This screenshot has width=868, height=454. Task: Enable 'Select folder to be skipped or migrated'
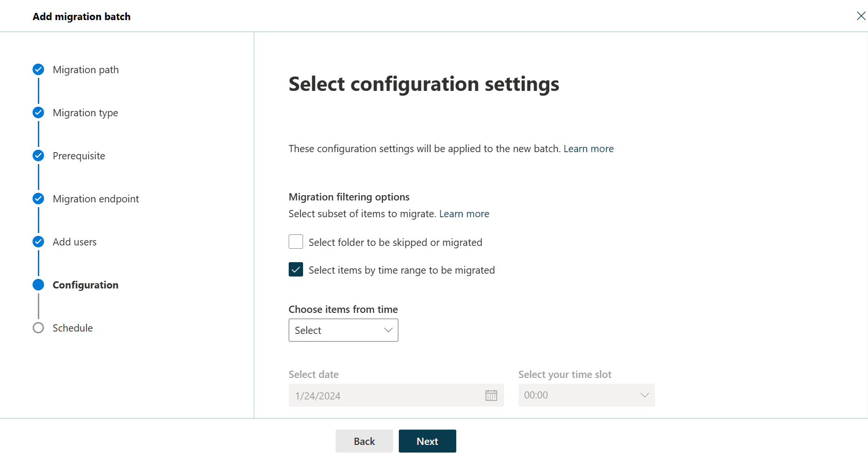point(296,242)
